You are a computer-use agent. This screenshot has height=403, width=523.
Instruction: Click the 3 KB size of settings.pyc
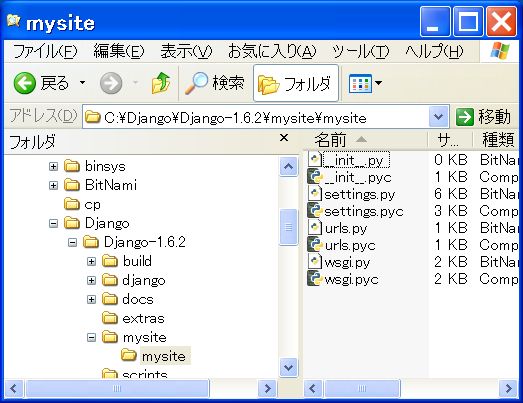click(x=451, y=211)
